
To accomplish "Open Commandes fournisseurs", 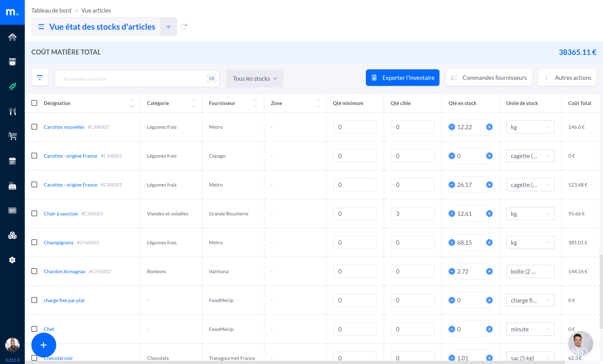I will click(x=489, y=78).
